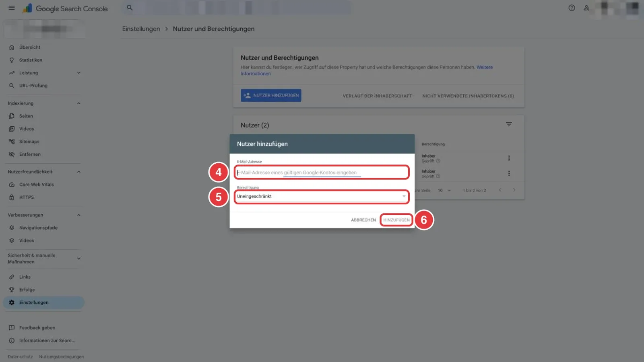The image size is (644, 362).
Task: Click the HTTPS lock icon
Action: click(x=12, y=197)
